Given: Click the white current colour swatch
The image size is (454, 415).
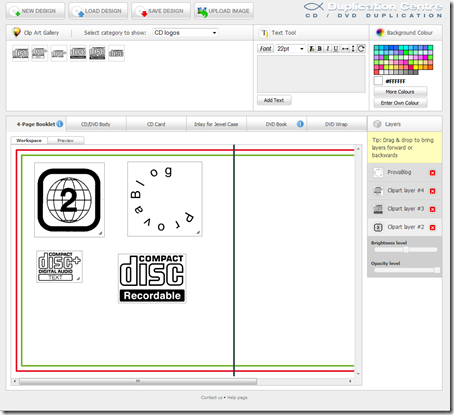Looking at the screenshot, I should (378, 81).
